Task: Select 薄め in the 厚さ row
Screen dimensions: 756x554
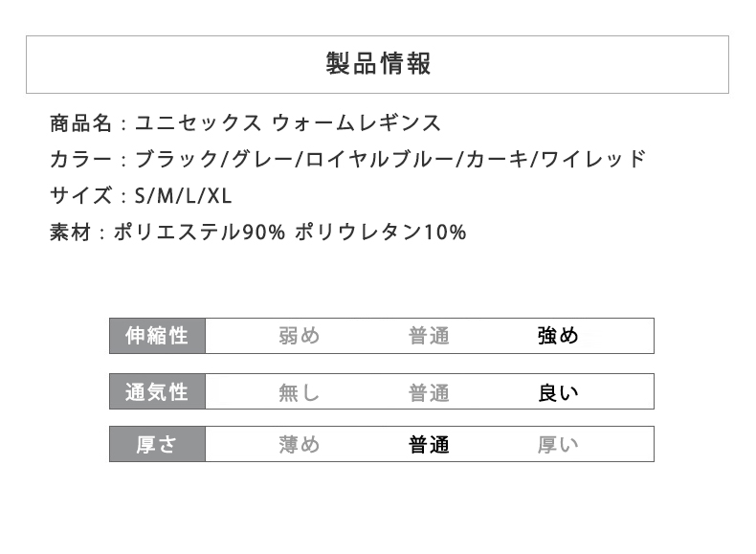Action: point(299,445)
